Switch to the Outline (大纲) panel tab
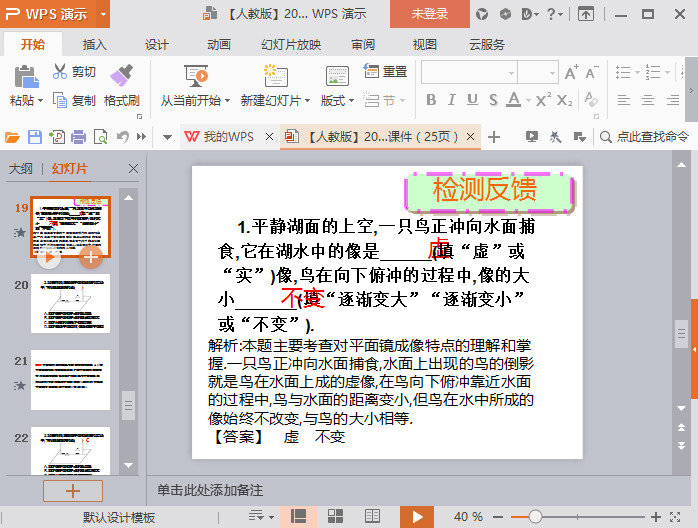 [21, 169]
